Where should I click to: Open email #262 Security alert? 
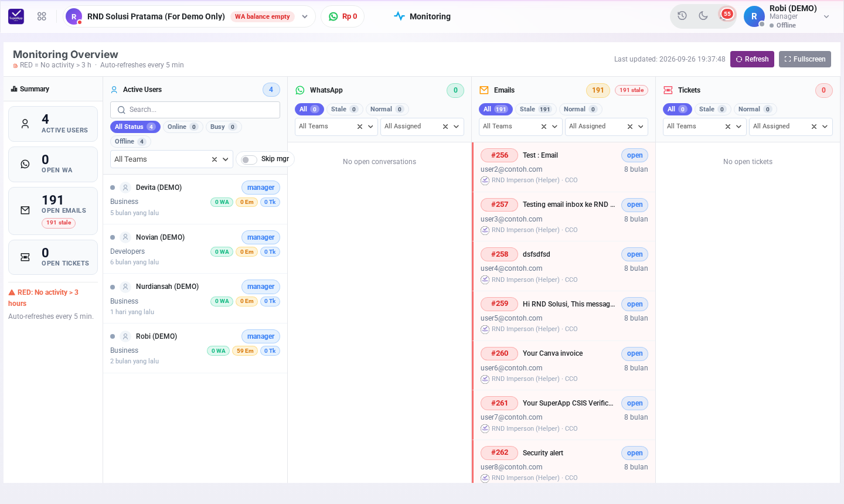[564, 462]
